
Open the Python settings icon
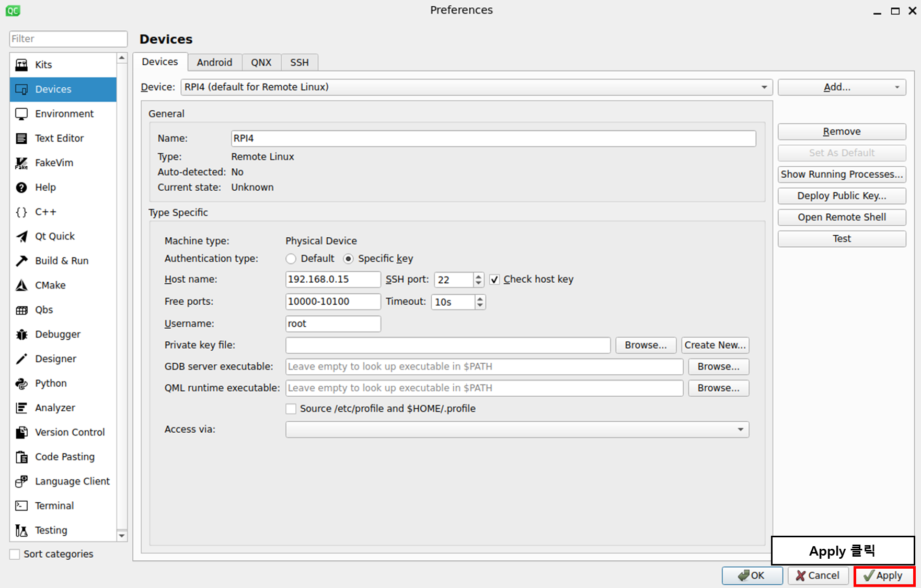point(21,384)
